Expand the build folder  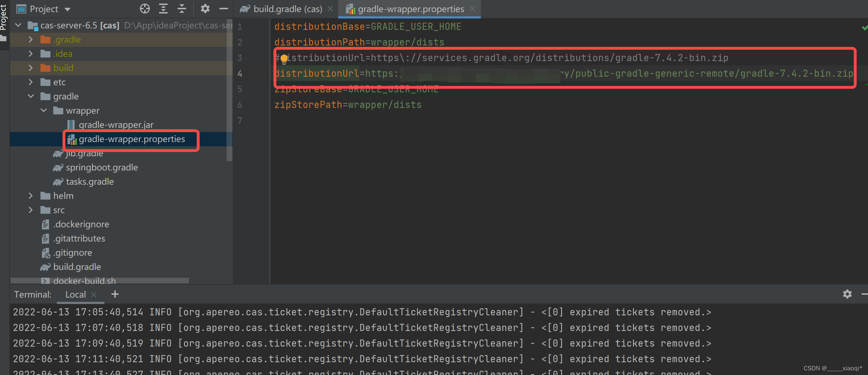tap(31, 68)
